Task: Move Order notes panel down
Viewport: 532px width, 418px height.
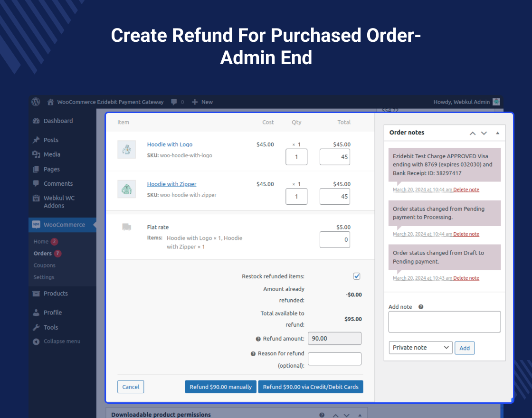Action: (x=484, y=133)
